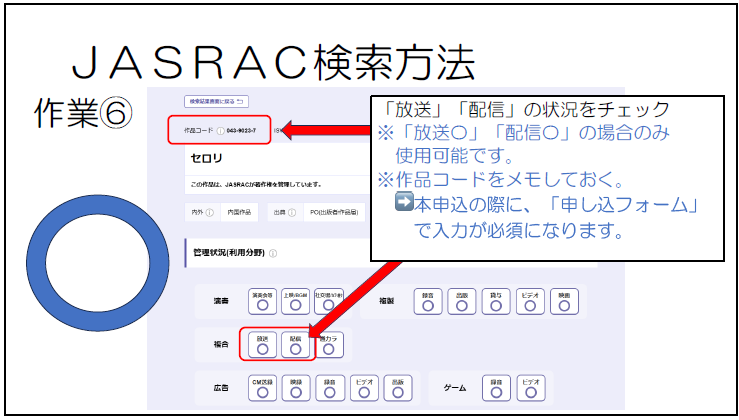Click the JASRAC copyright management notice
Viewport: 739px width, 420px height.
coord(256,184)
